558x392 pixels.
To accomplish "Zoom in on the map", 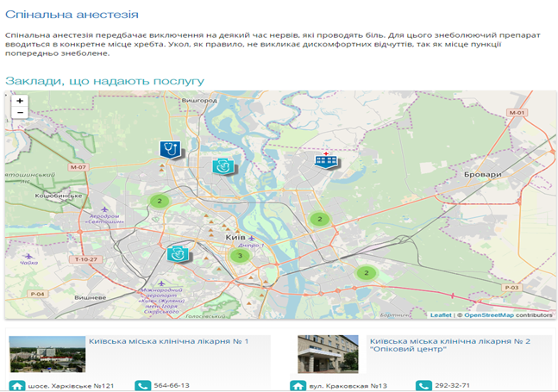I will 19,101.
